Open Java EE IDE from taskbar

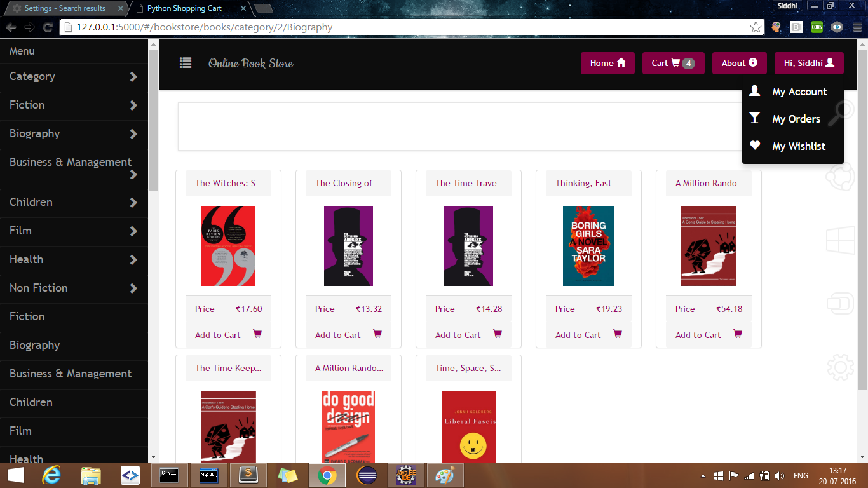(x=406, y=475)
